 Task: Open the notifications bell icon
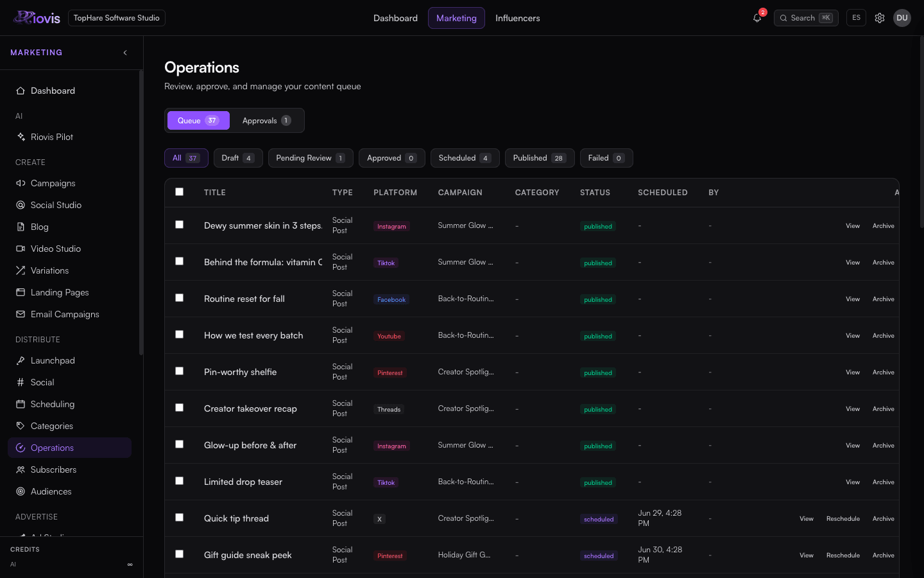coord(757,18)
